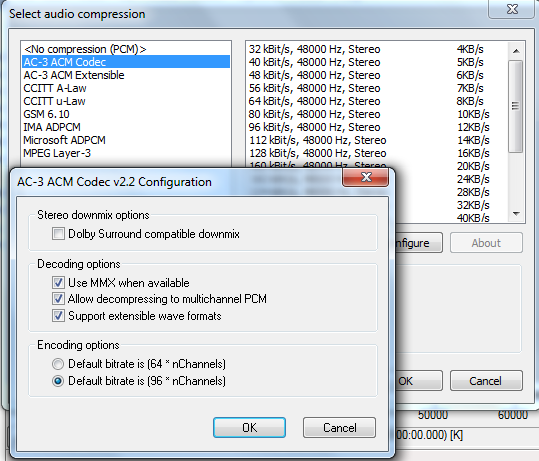The image size is (539, 461).
Task: Select <No compression (PCM)> codec
Action: pos(126,49)
